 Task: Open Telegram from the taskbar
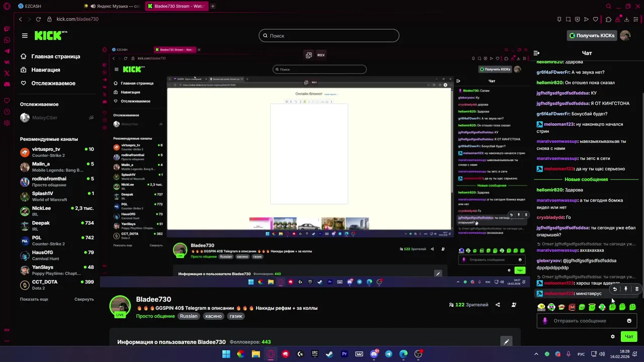pos(388,354)
